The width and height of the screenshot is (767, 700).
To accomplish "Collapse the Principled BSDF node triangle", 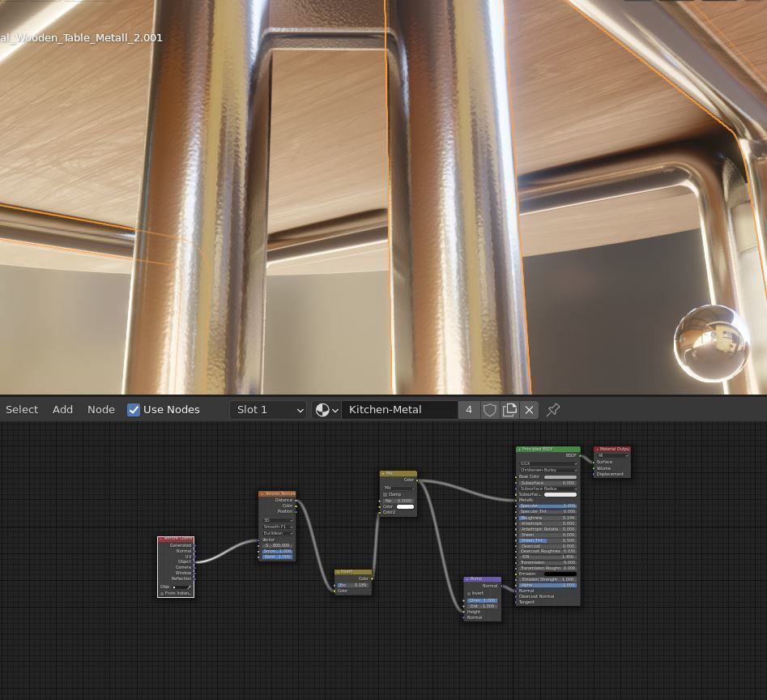I will (519, 449).
